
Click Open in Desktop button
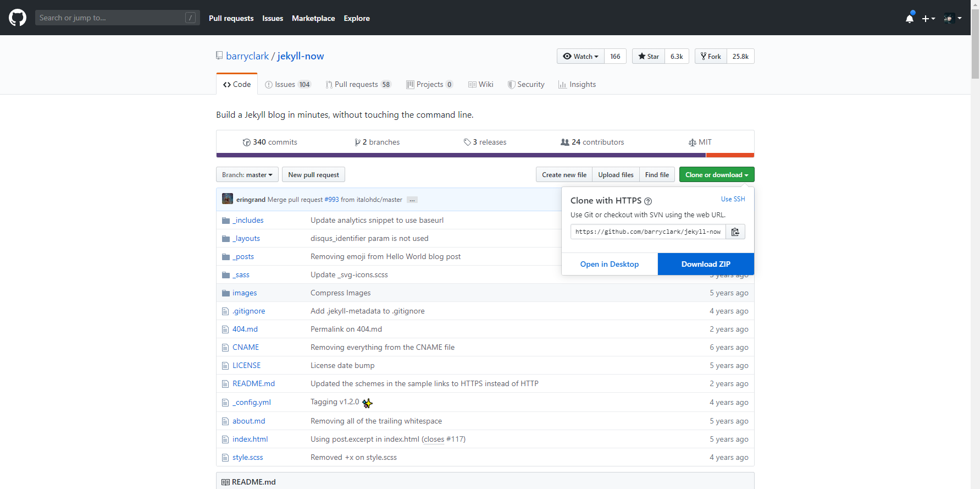tap(610, 264)
